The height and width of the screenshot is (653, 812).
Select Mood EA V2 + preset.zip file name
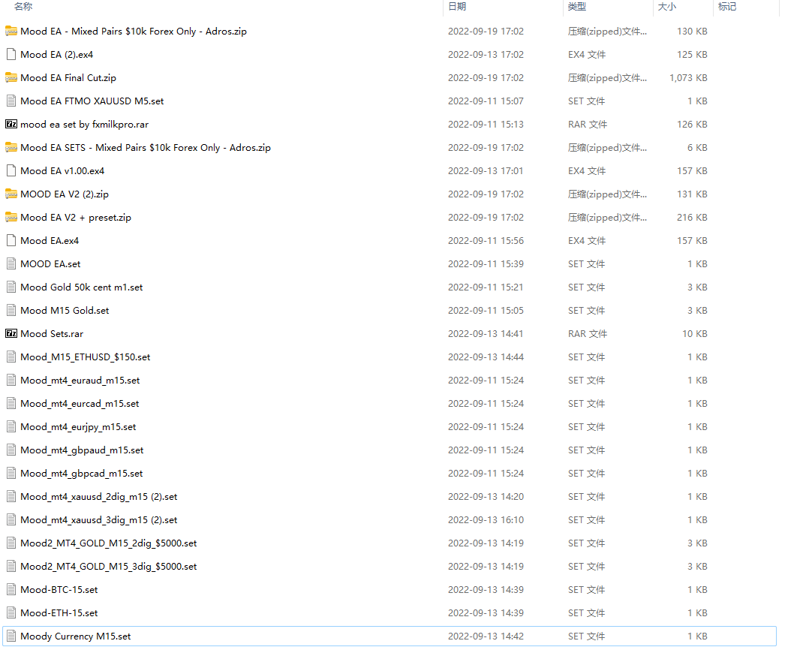point(76,218)
